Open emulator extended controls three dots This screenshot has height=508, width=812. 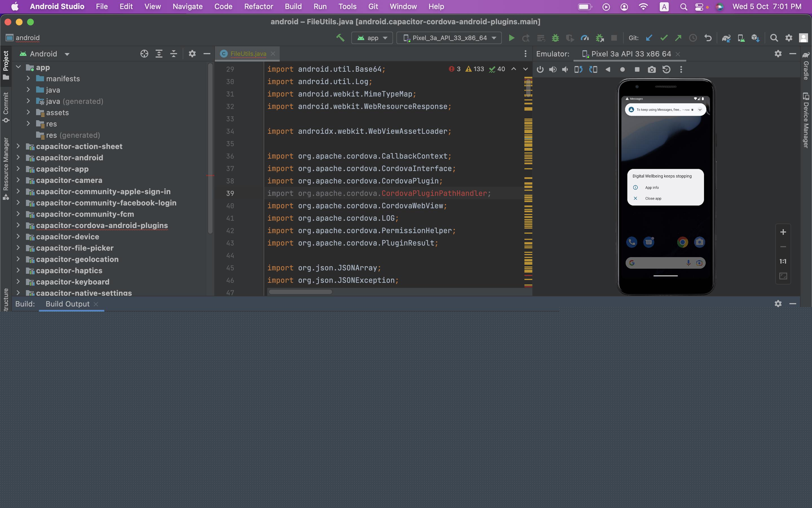[681, 69]
